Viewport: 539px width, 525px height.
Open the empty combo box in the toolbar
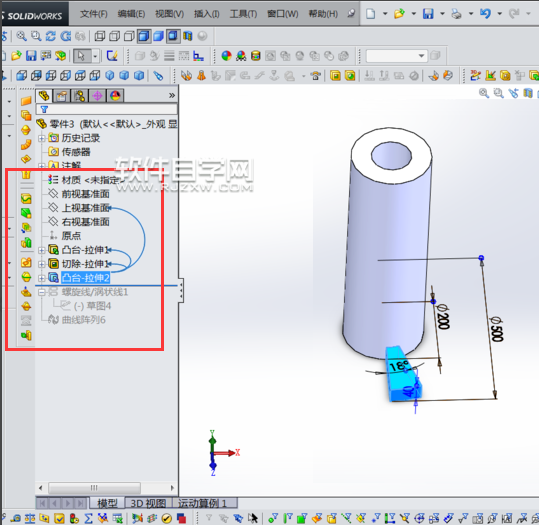click(396, 56)
